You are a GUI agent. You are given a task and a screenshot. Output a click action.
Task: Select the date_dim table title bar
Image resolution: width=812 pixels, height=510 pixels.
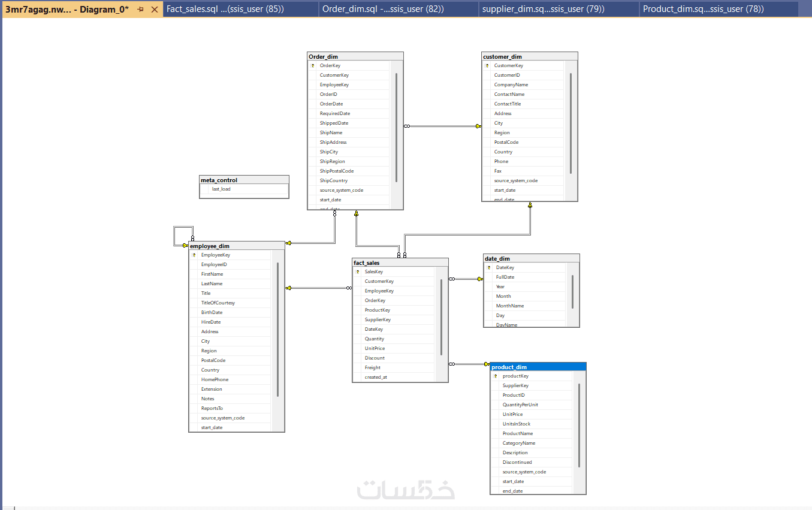click(x=532, y=258)
